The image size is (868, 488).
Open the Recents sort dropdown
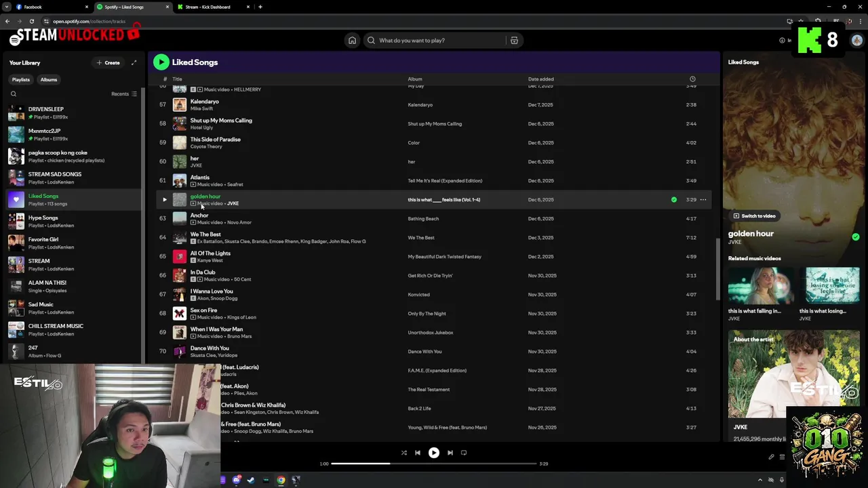tap(124, 94)
